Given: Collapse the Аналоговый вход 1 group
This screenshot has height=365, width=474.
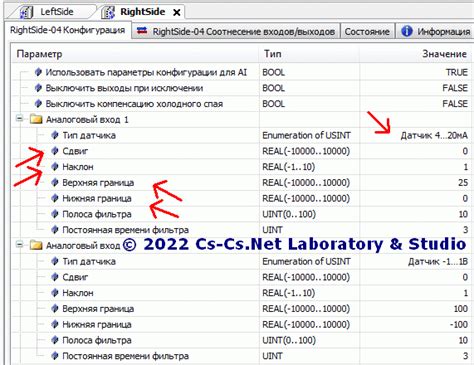Looking at the screenshot, I should tap(20, 118).
